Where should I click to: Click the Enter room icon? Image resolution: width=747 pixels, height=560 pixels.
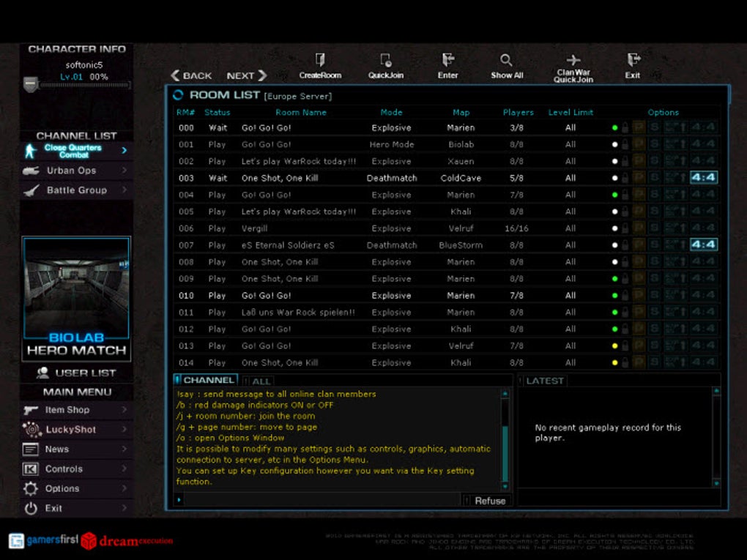447,60
